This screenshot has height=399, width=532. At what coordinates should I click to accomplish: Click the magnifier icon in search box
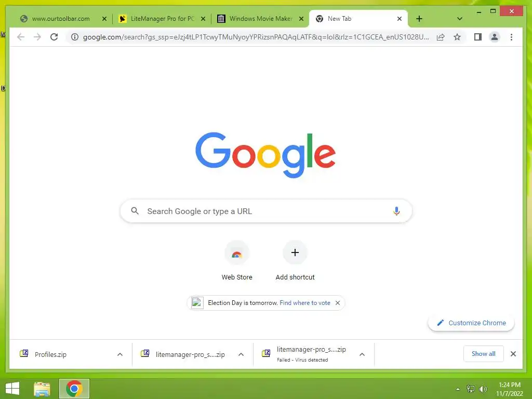pyautogui.click(x=135, y=211)
